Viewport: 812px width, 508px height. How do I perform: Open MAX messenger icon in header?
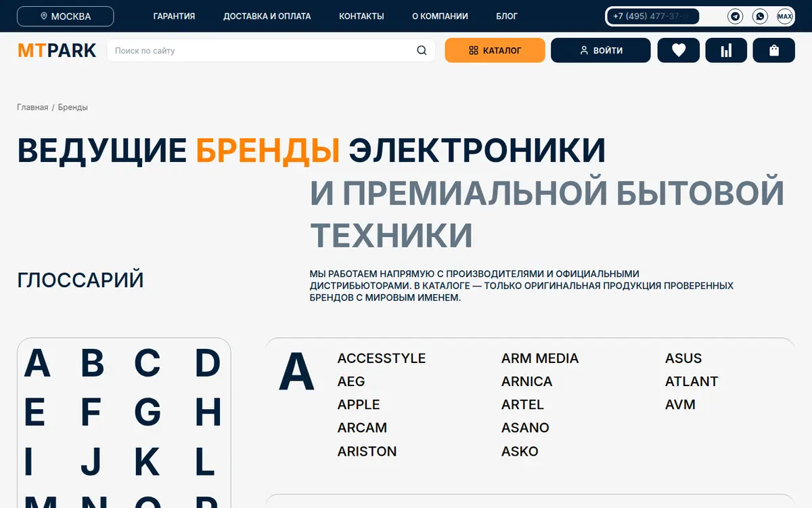pos(785,16)
